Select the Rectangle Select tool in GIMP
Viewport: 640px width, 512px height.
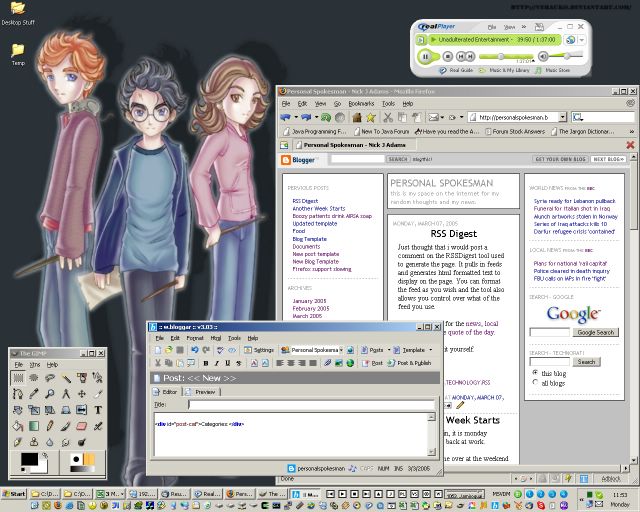point(18,378)
